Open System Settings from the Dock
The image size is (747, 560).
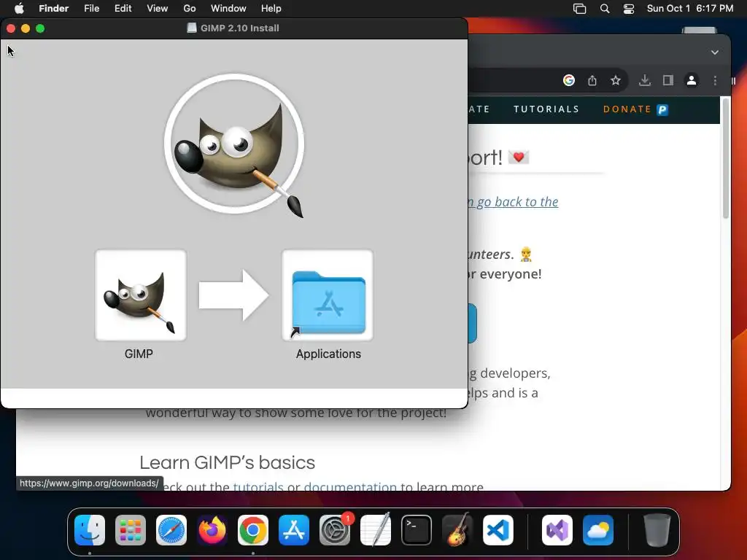click(335, 530)
